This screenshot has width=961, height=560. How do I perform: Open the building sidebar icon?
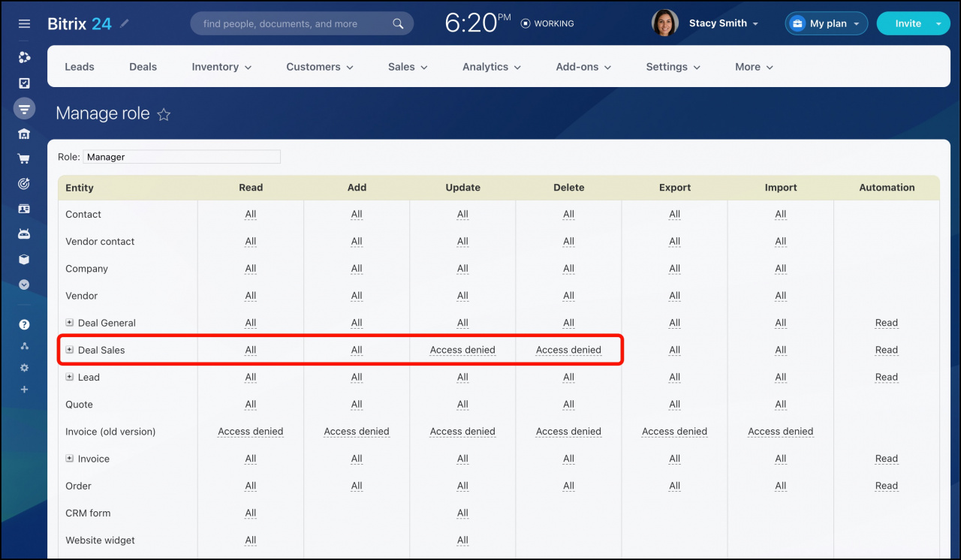click(x=24, y=134)
